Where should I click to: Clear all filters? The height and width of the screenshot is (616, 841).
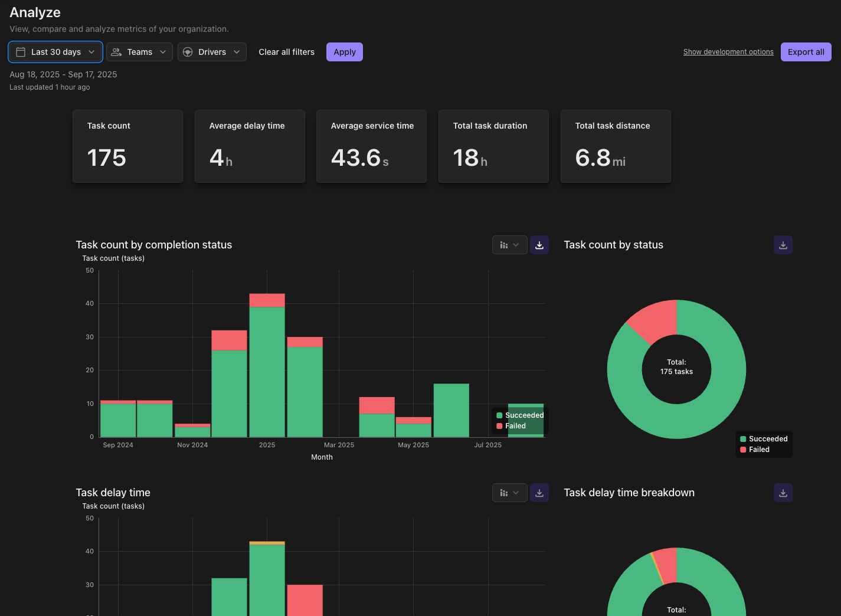286,52
